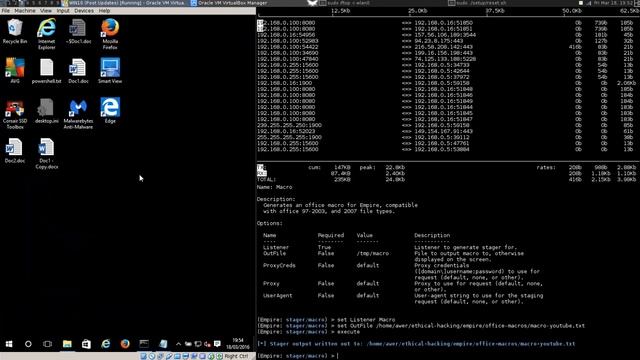Image resolution: width=640 pixels, height=360 pixels.
Task: Select the Doc1.doc Word document icon
Action: pos(78,71)
